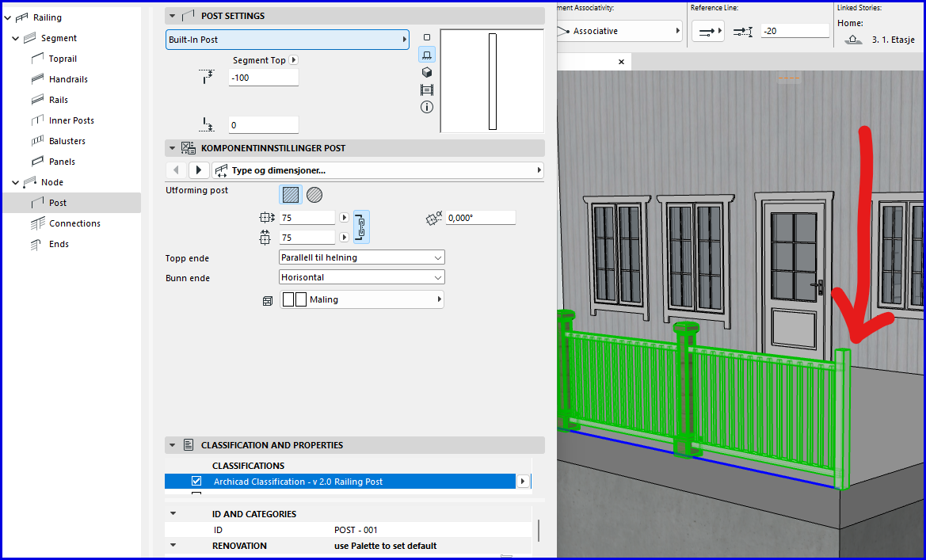This screenshot has height=560, width=926.
Task: Click the info icon beside preview
Action: click(x=427, y=107)
